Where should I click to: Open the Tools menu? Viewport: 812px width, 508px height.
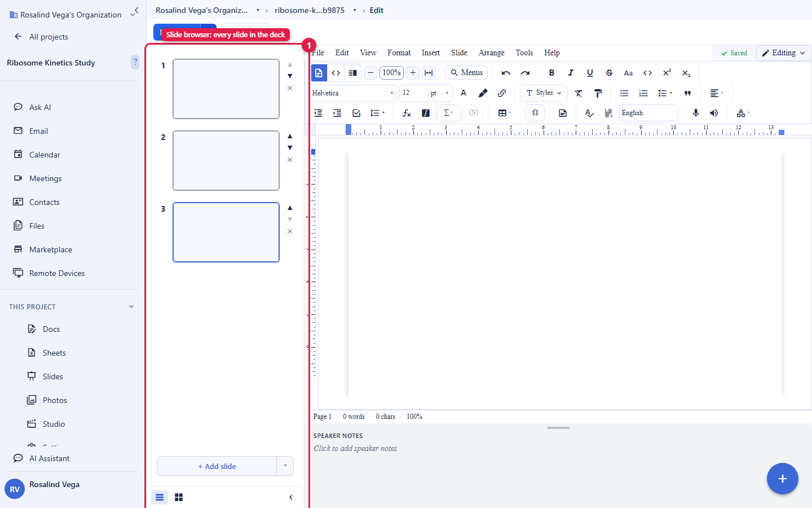(524, 52)
